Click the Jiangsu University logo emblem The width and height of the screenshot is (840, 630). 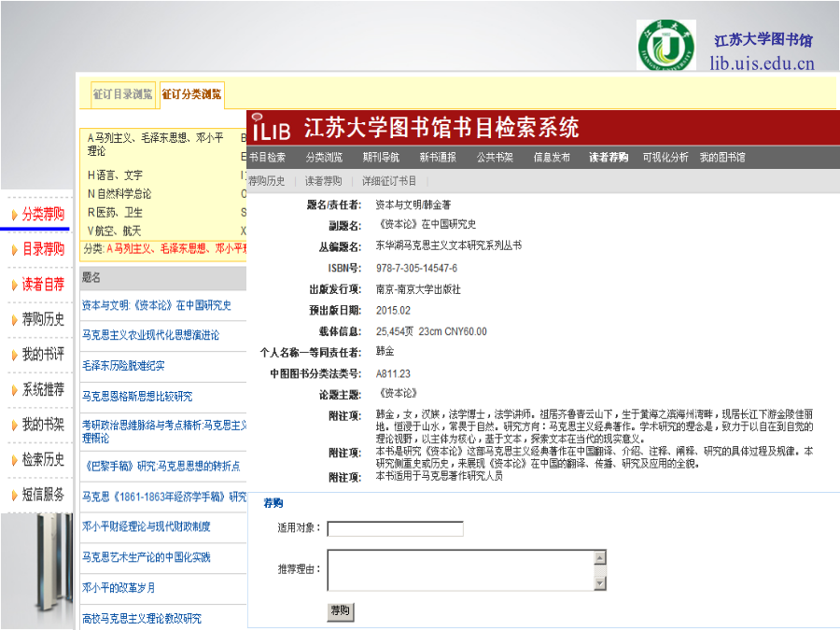665,45
